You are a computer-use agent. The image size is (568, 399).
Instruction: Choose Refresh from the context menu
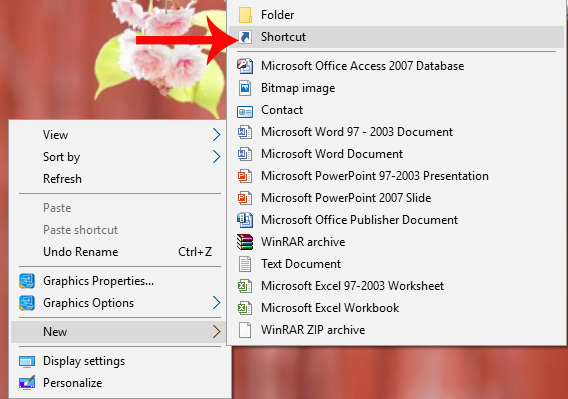117,179
